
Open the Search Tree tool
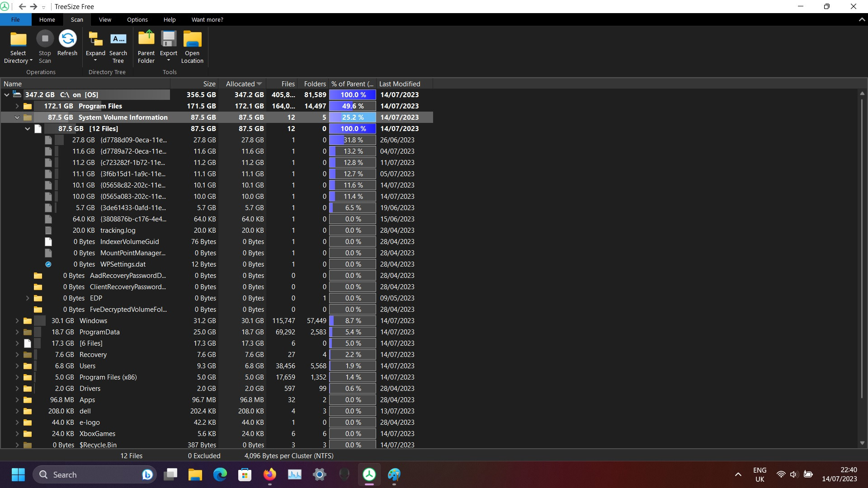118,39
